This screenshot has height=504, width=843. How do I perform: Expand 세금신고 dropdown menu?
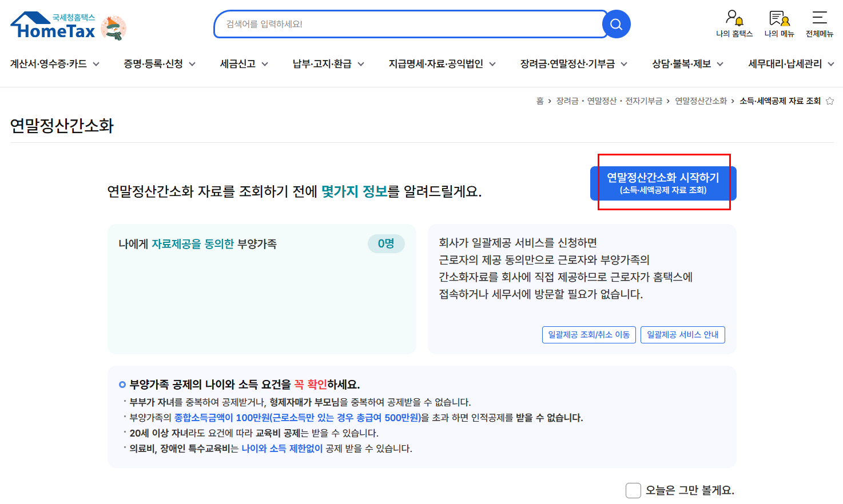point(244,64)
